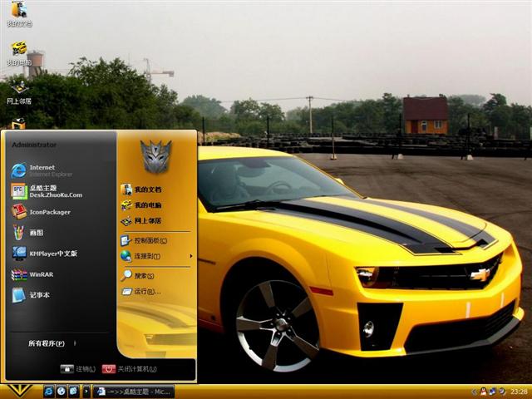Show hidden system tray icons

click(475, 392)
